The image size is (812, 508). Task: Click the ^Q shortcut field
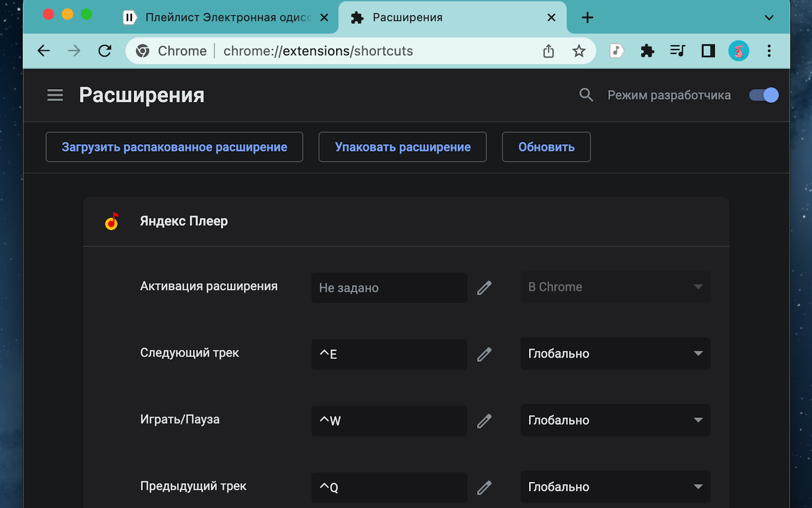pyautogui.click(x=389, y=487)
